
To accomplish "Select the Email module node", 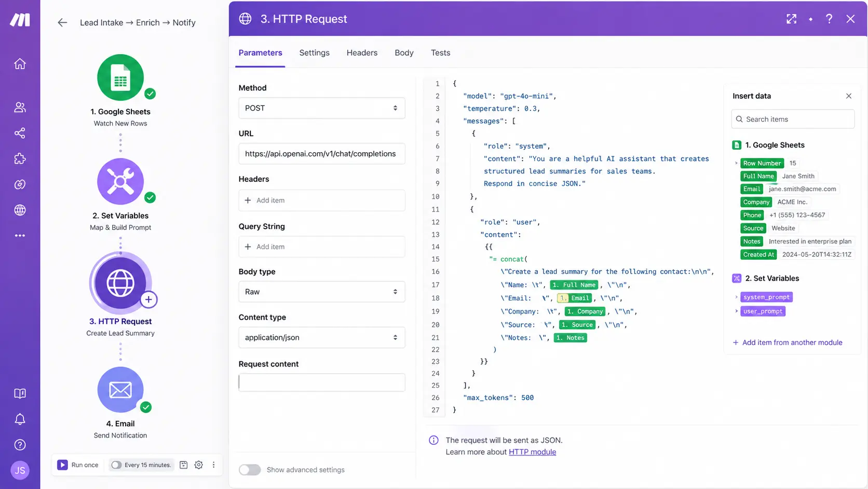I will (x=120, y=390).
